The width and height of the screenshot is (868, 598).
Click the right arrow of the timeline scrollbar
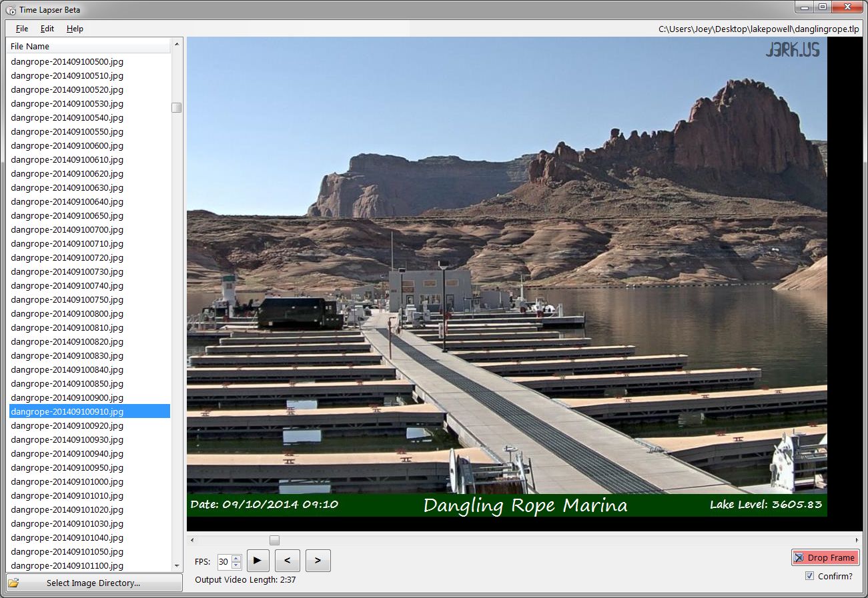coord(857,540)
